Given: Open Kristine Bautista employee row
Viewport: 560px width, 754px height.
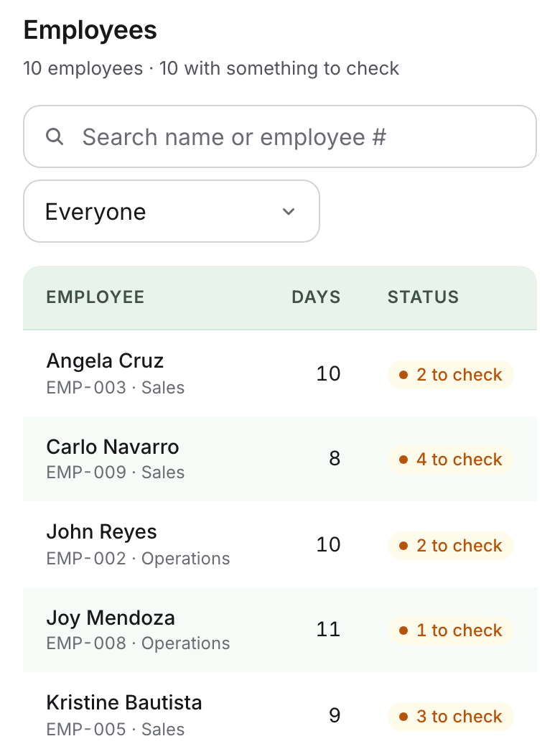Looking at the screenshot, I should coord(280,713).
